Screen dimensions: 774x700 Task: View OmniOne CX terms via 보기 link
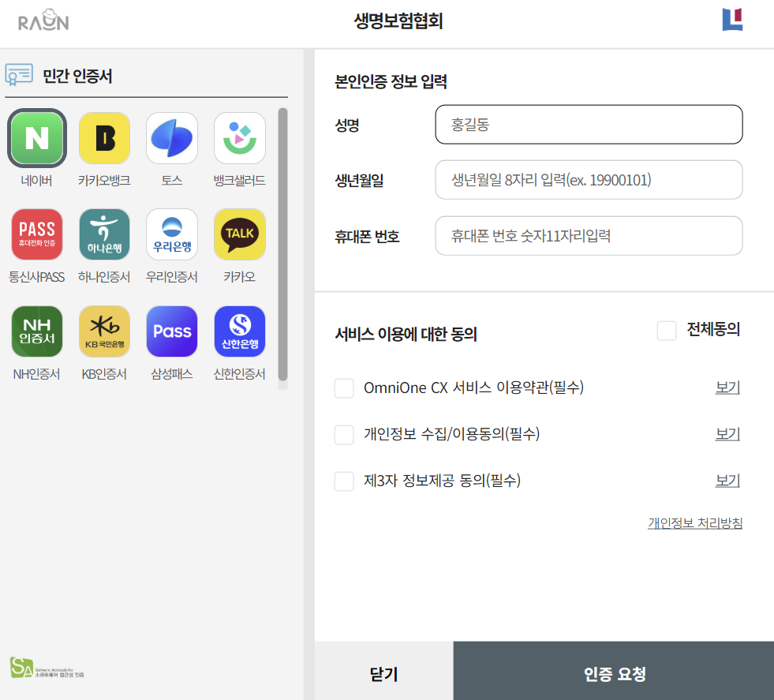727,387
